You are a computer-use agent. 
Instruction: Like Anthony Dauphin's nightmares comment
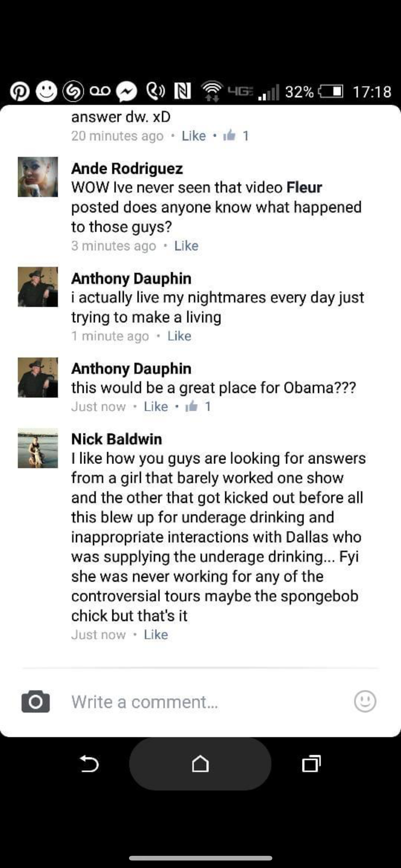pyautogui.click(x=180, y=336)
